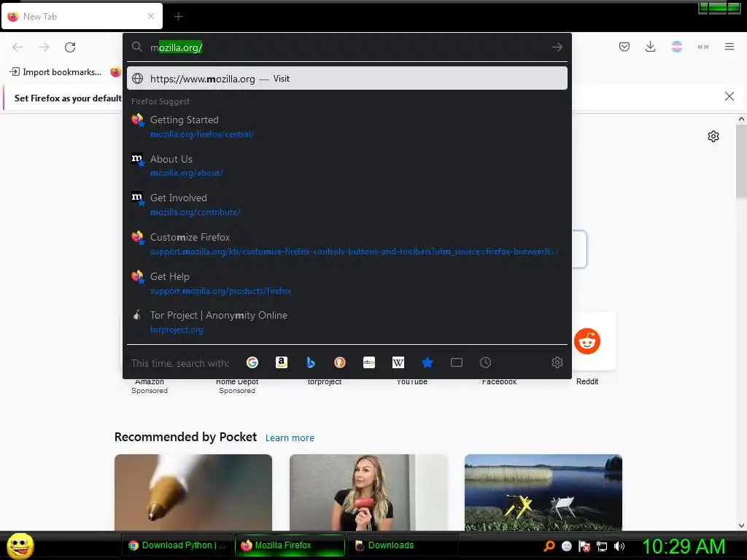Go forward one page
The image size is (747, 560).
[44, 47]
